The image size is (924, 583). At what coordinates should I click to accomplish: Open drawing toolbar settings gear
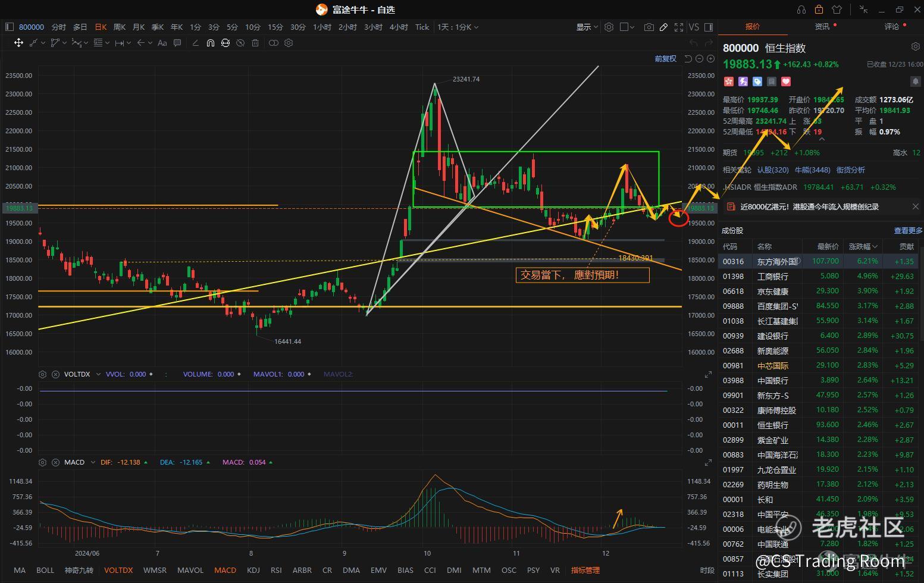point(289,43)
